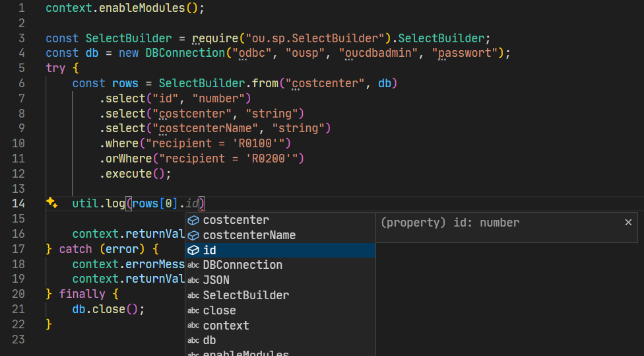
Task: Click the require keyword on line 3
Action: click(215, 38)
